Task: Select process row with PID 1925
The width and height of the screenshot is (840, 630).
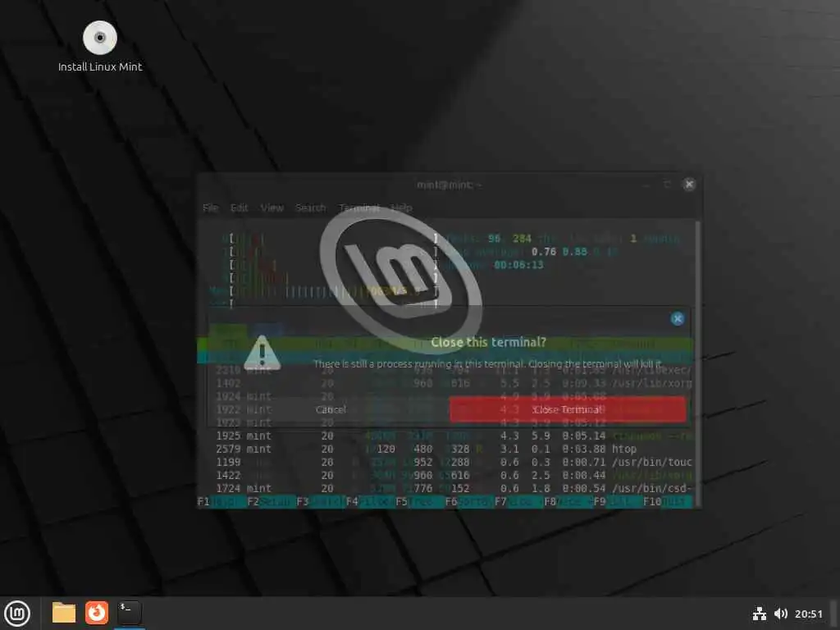Action: [x=445, y=436]
